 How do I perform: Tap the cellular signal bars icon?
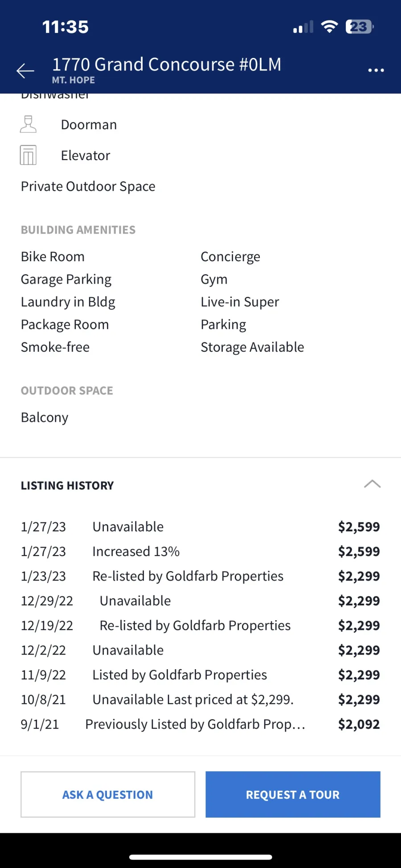(303, 28)
